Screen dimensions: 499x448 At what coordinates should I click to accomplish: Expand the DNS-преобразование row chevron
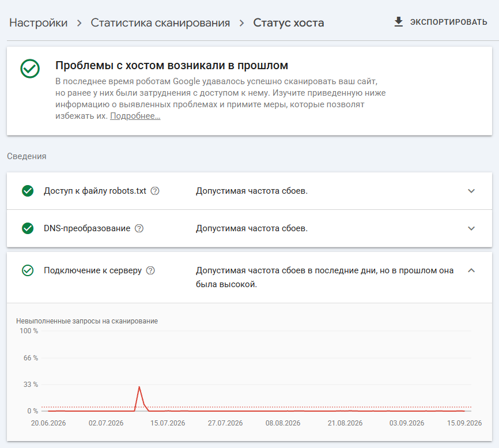pyautogui.click(x=471, y=228)
